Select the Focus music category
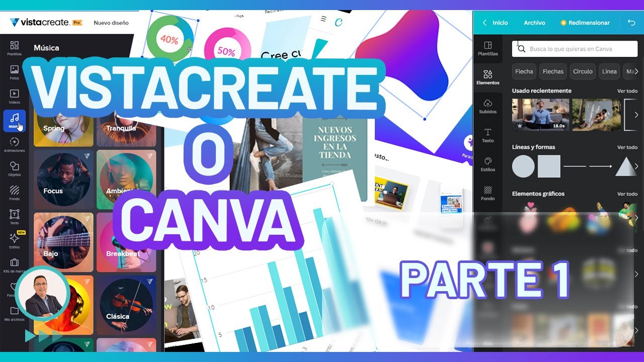The height and width of the screenshot is (362, 644). (63, 179)
